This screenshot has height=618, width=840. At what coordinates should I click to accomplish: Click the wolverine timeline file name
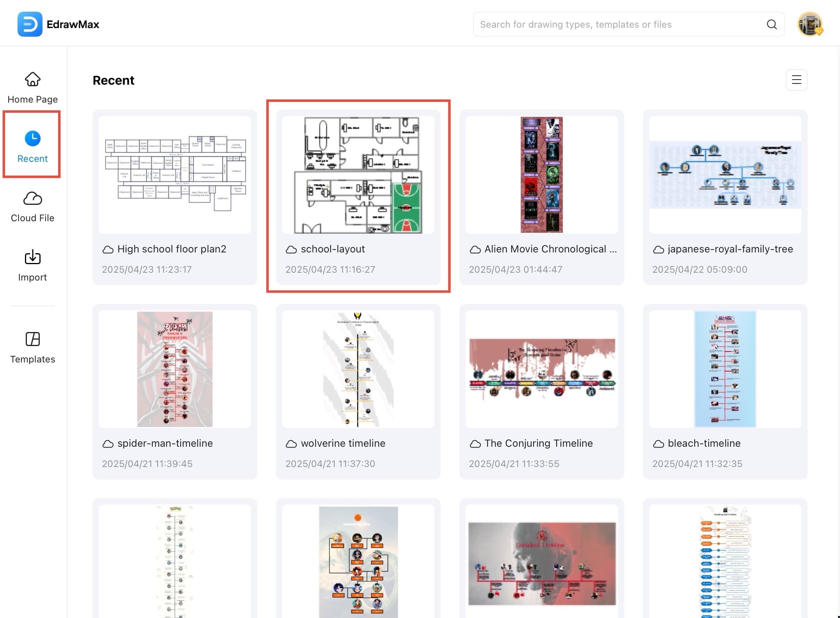point(343,443)
